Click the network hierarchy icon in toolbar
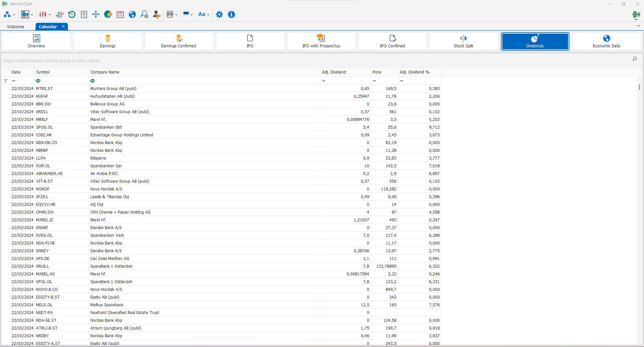 pos(7,14)
